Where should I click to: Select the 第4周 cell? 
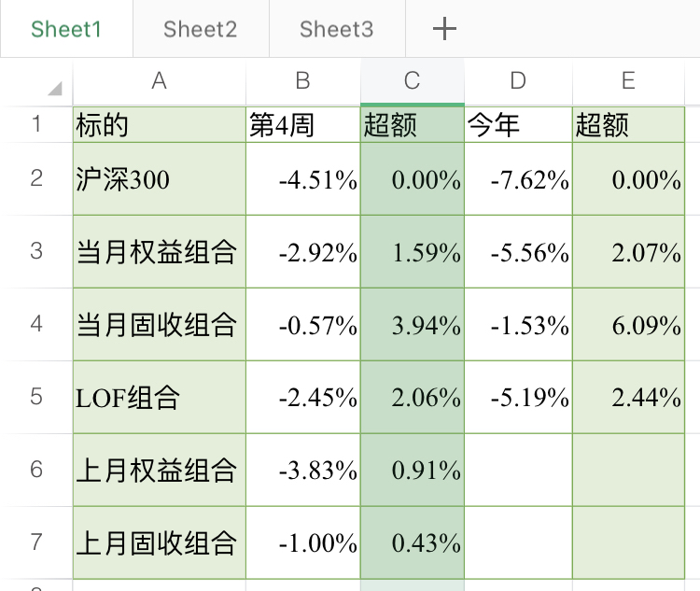[x=302, y=125]
